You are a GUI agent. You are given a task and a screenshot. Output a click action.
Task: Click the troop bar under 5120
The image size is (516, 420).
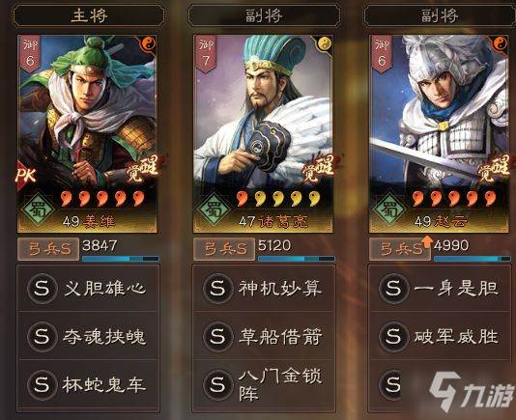pos(297,259)
